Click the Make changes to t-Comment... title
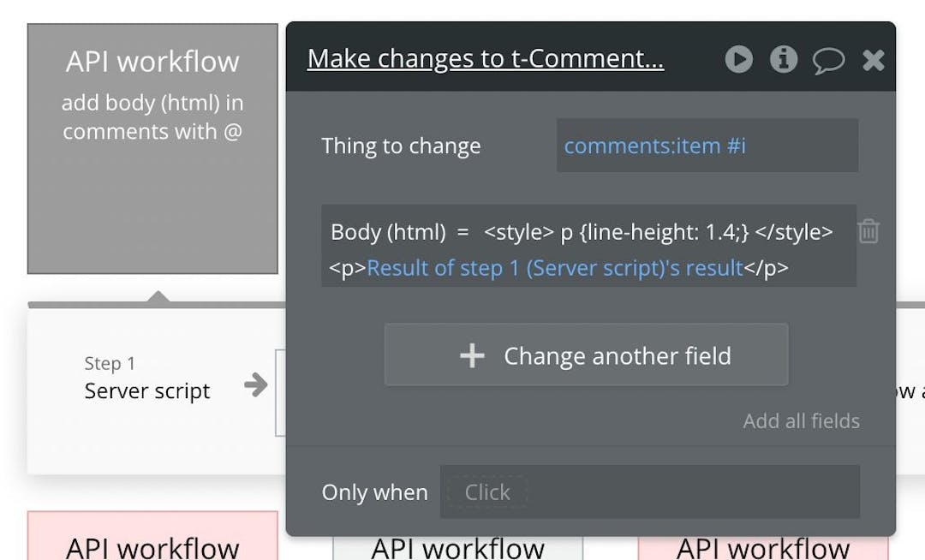The height and width of the screenshot is (560, 925). point(485,58)
